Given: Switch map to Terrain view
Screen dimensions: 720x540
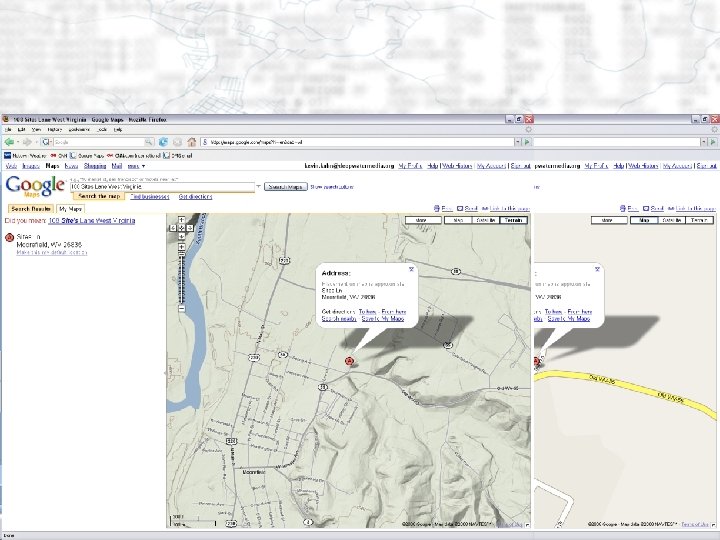Looking at the screenshot, I should pos(513,219).
